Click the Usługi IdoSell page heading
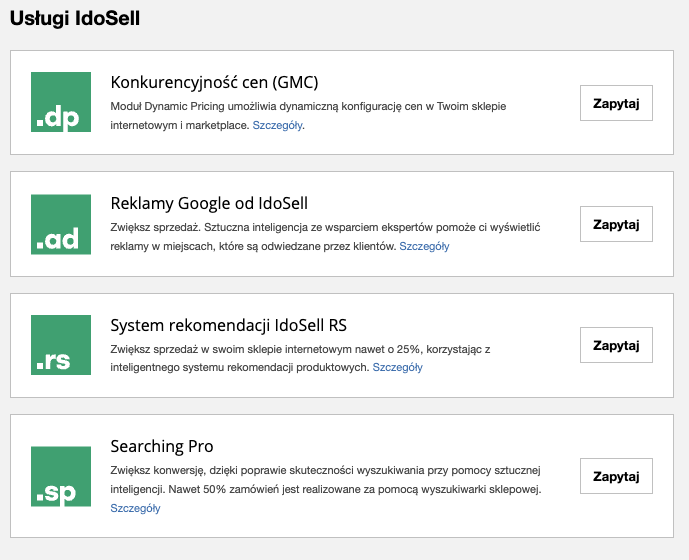This screenshot has height=560, width=689. 75,18
